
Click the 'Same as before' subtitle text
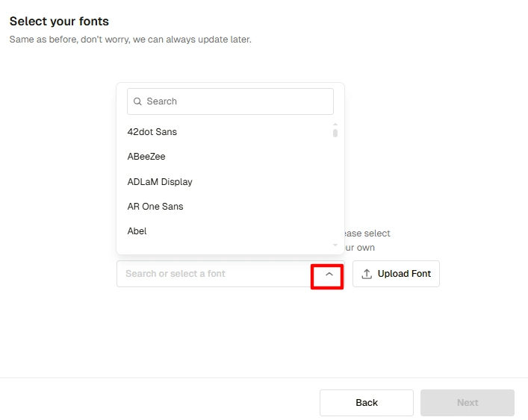click(130, 40)
